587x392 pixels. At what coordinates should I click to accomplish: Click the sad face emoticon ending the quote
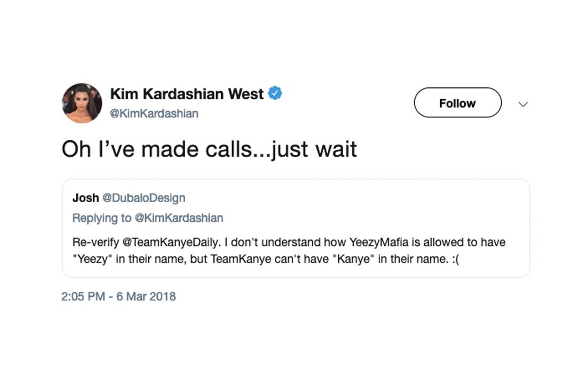point(455,259)
